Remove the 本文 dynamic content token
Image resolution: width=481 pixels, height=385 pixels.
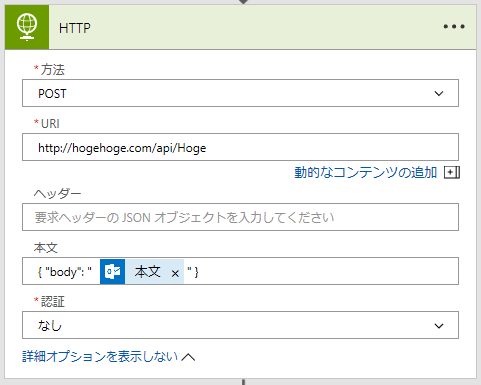pos(175,274)
